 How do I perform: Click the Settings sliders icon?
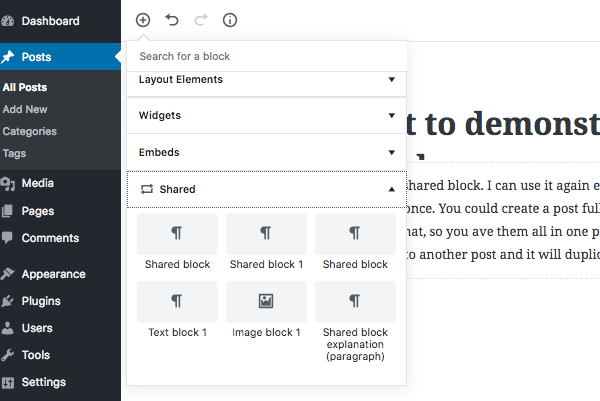click(x=7, y=382)
